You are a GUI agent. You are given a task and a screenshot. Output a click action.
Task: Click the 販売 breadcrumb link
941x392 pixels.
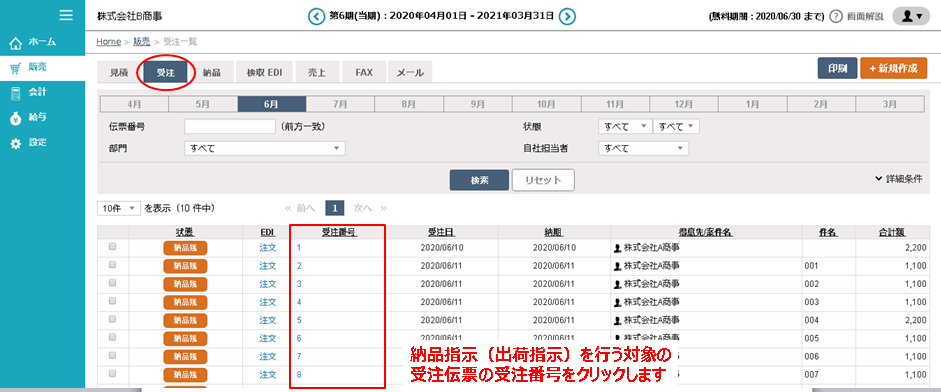142,42
